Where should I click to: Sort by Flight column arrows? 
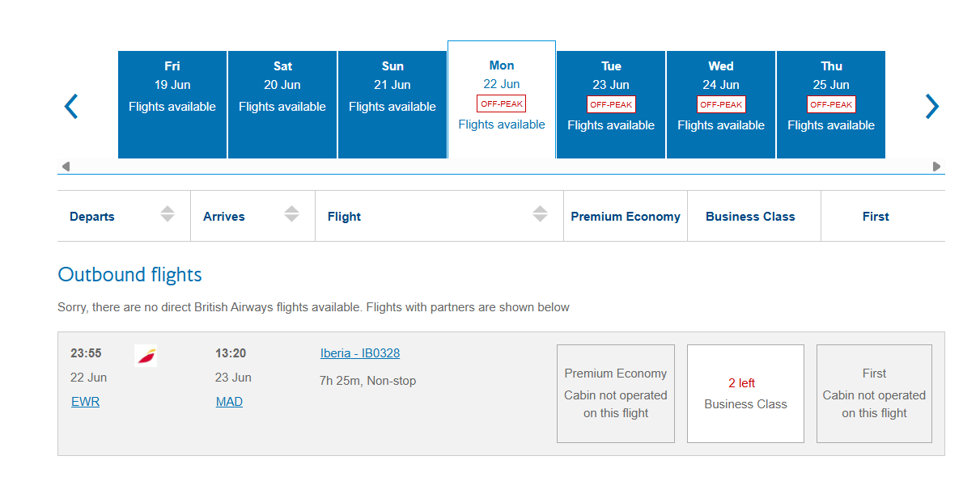click(541, 214)
